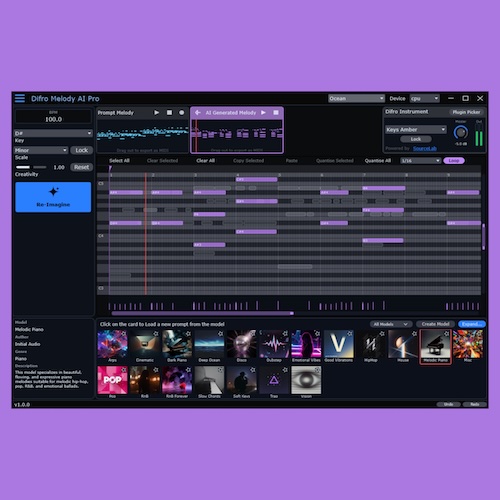Favorite the Cinematic model card star
The height and width of the screenshot is (500, 500).
click(156, 333)
